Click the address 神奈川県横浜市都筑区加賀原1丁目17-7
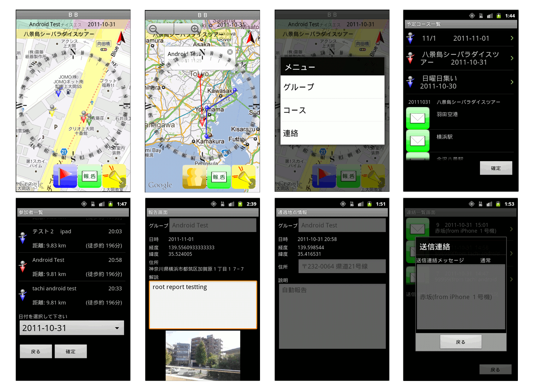Viewport: 535px width, 392px height. [x=197, y=269]
